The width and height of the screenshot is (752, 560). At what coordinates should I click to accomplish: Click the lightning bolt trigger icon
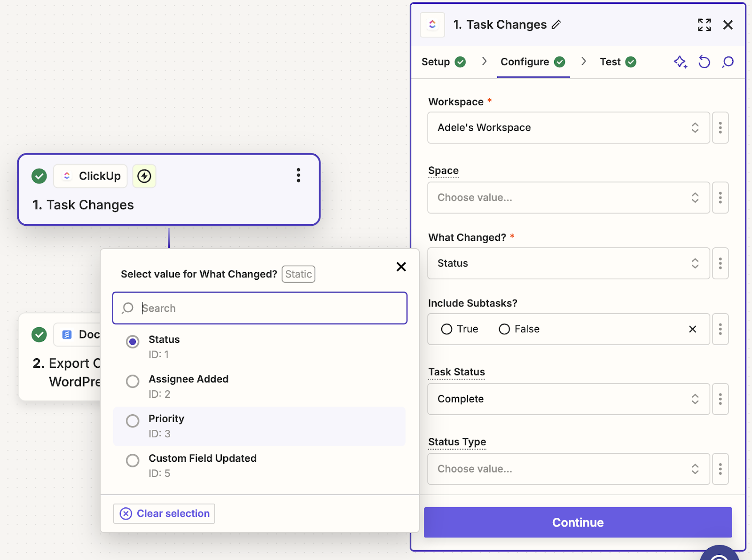pos(144,176)
